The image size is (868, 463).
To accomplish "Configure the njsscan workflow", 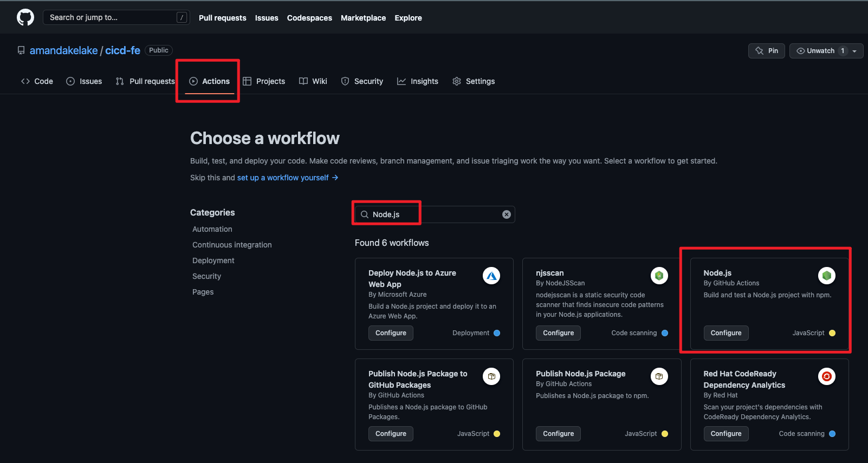I will point(558,333).
